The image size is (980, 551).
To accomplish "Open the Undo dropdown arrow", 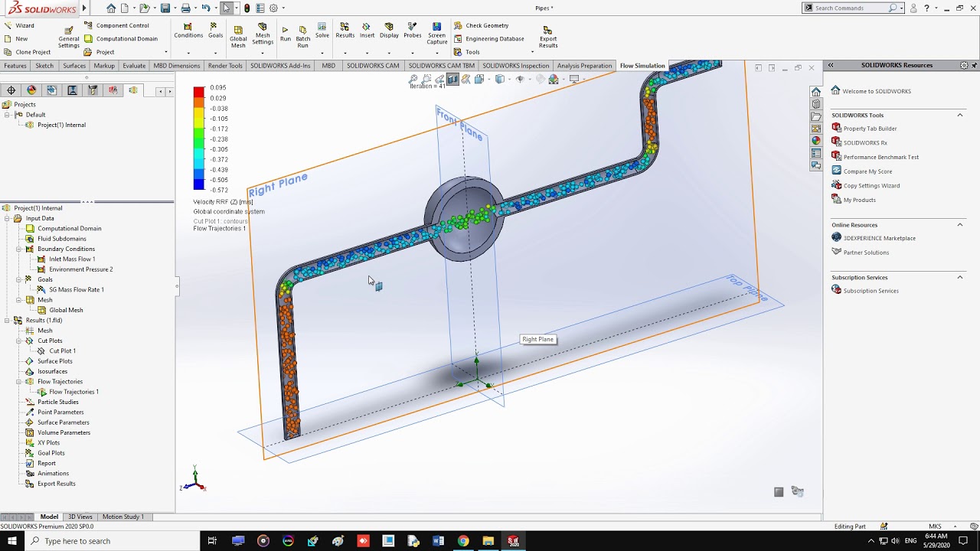I will coord(217,8).
